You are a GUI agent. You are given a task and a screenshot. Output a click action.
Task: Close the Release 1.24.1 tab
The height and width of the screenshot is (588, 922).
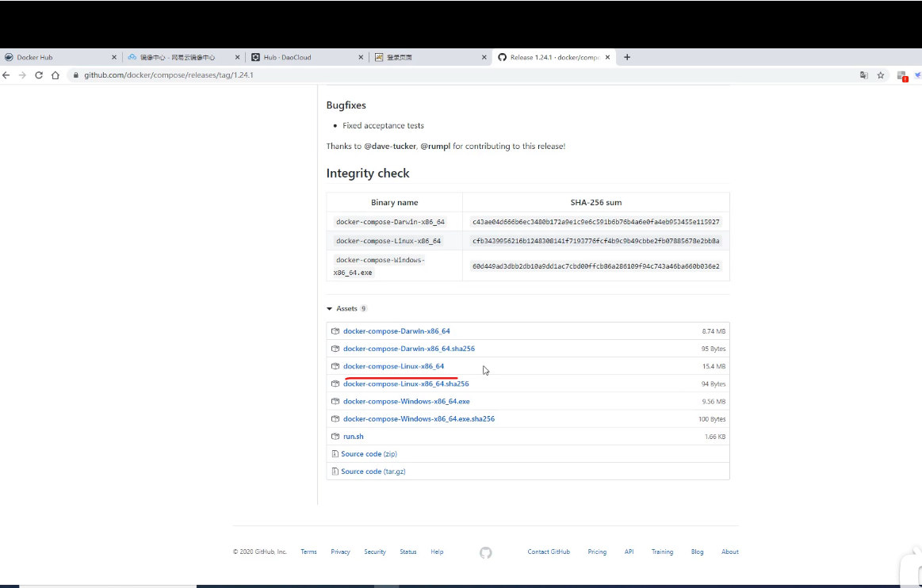[608, 58]
